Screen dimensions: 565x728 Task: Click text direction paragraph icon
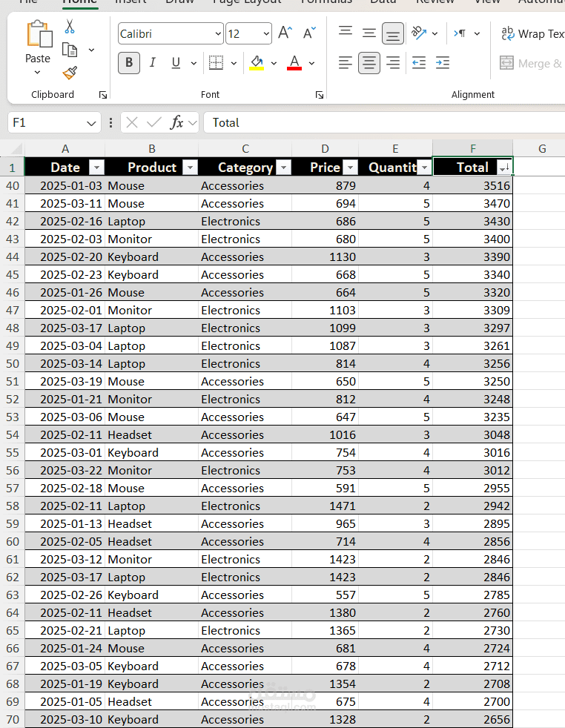[460, 33]
